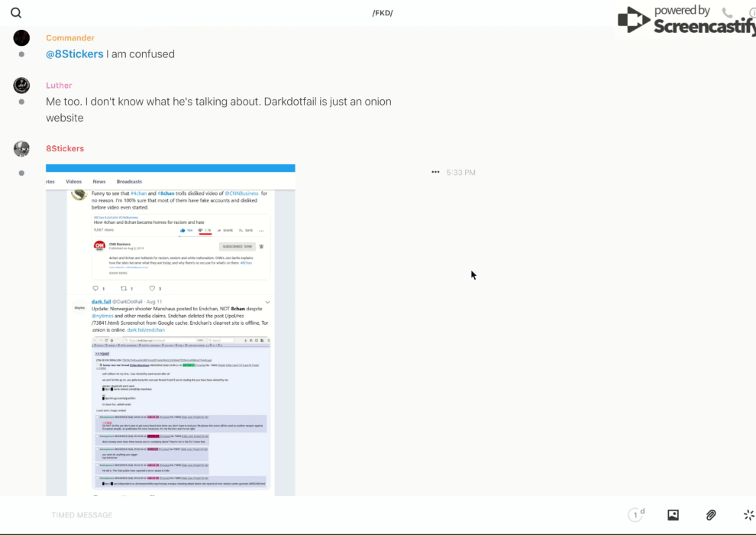756x535 pixels.
Task: Click the picture icon to send an image
Action: [673, 515]
